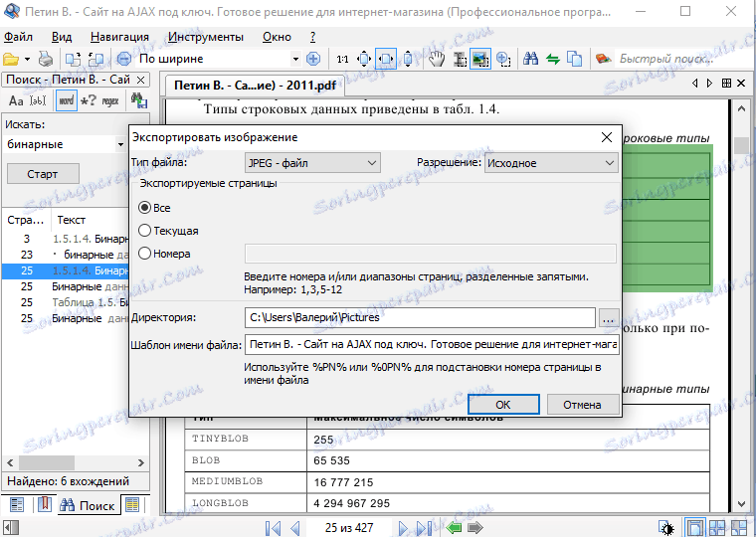Viewport: 756px width, 537px height.
Task: Enable whole word search option
Action: pos(66,100)
